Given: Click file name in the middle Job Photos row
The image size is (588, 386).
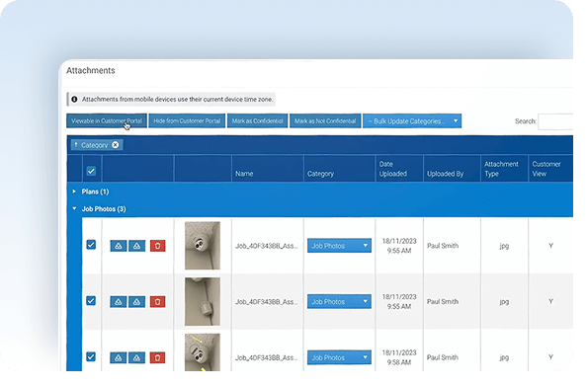Looking at the screenshot, I should point(266,302).
